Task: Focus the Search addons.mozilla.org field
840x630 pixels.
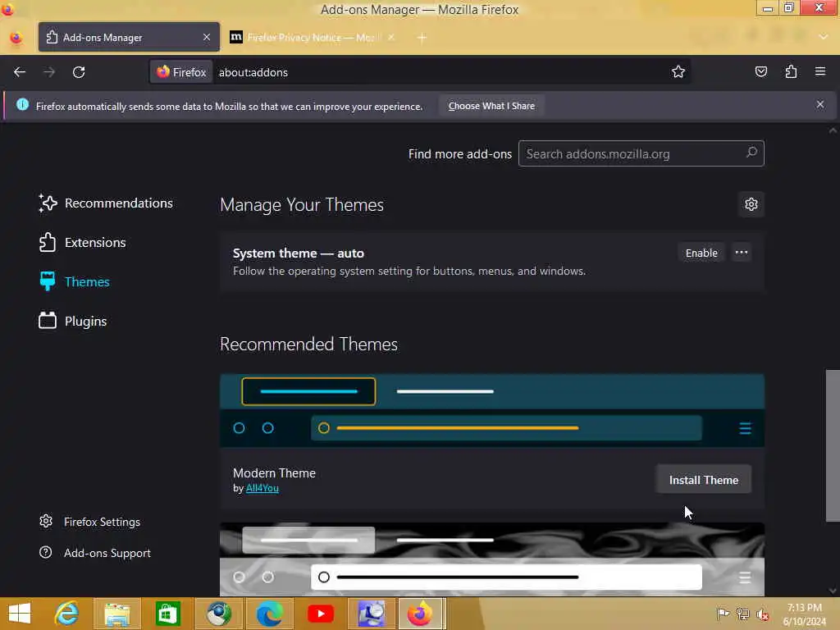Action: click(641, 153)
